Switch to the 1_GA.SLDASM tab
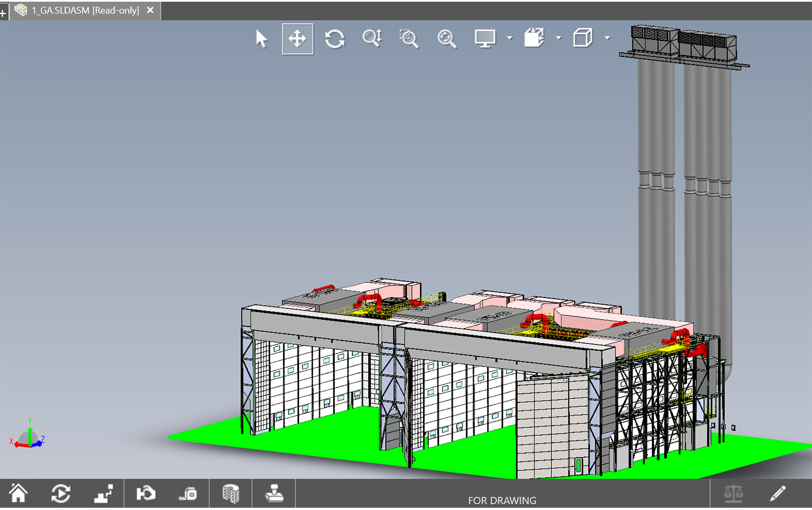The height and width of the screenshot is (510, 812). pos(85,10)
